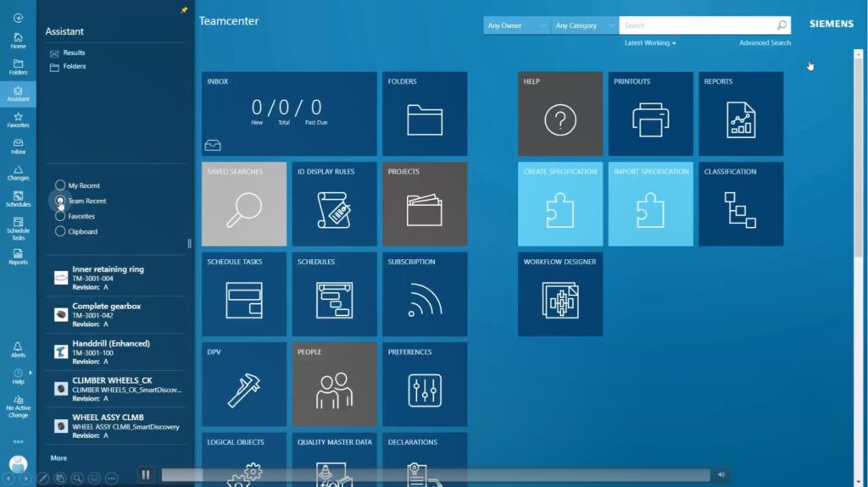
Task: Pause the video playback
Action: coord(146,474)
